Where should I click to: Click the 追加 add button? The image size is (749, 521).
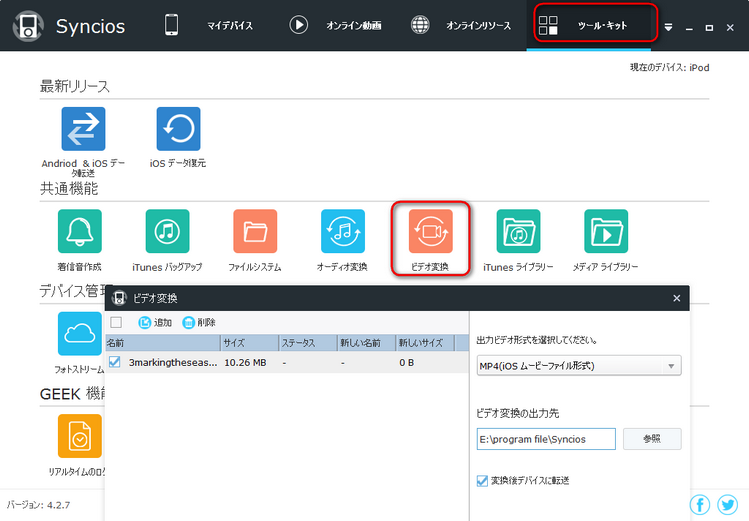(x=155, y=323)
